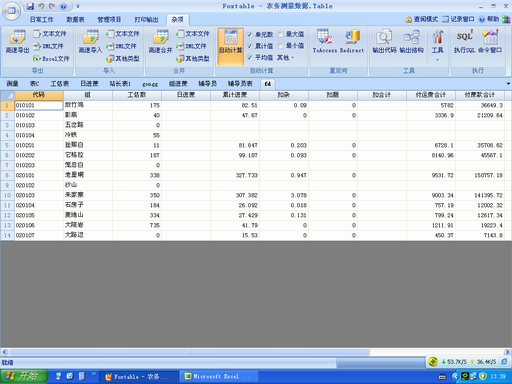Open the quick access toolbar customize arrow
The image size is (512, 384).
78,6
